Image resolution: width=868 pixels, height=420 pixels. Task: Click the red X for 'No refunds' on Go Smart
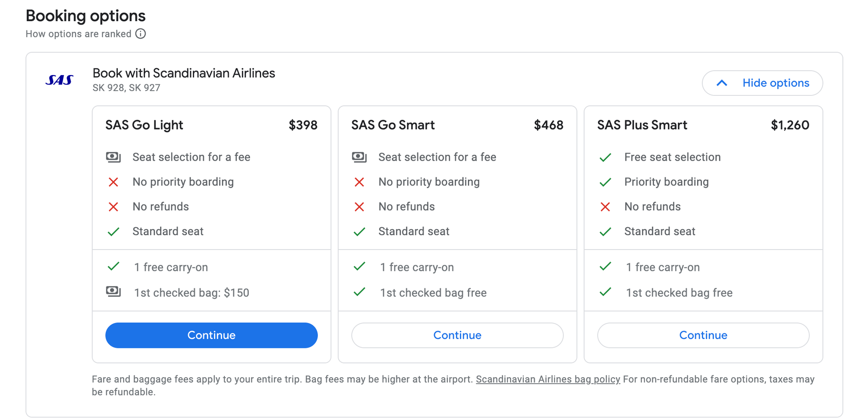pos(359,207)
